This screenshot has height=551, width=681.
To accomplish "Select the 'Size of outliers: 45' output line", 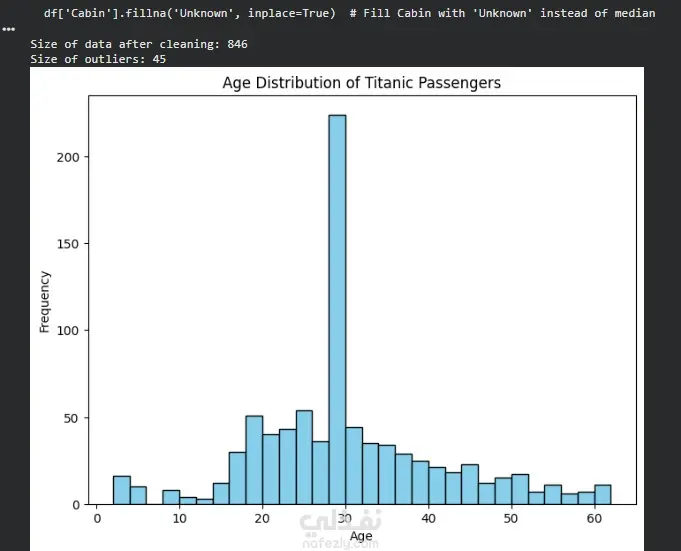I will pyautogui.click(x=98, y=59).
